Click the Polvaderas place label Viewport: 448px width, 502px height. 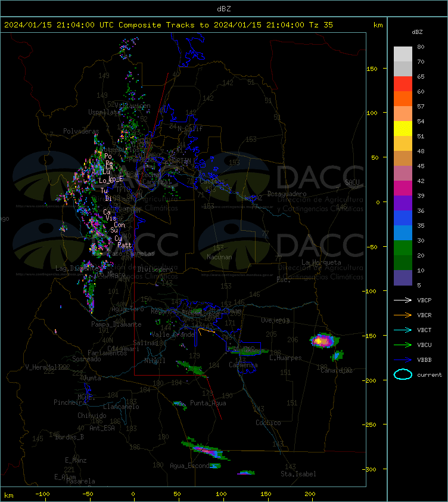click(81, 131)
